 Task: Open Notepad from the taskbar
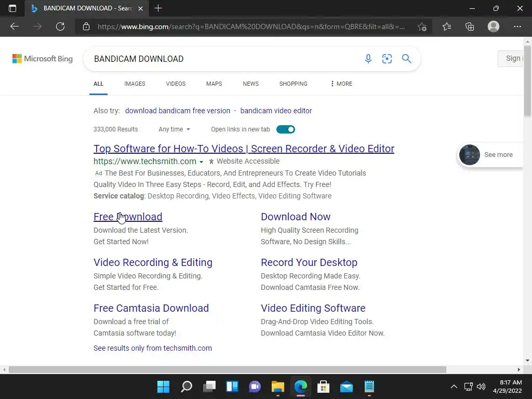[369, 387]
